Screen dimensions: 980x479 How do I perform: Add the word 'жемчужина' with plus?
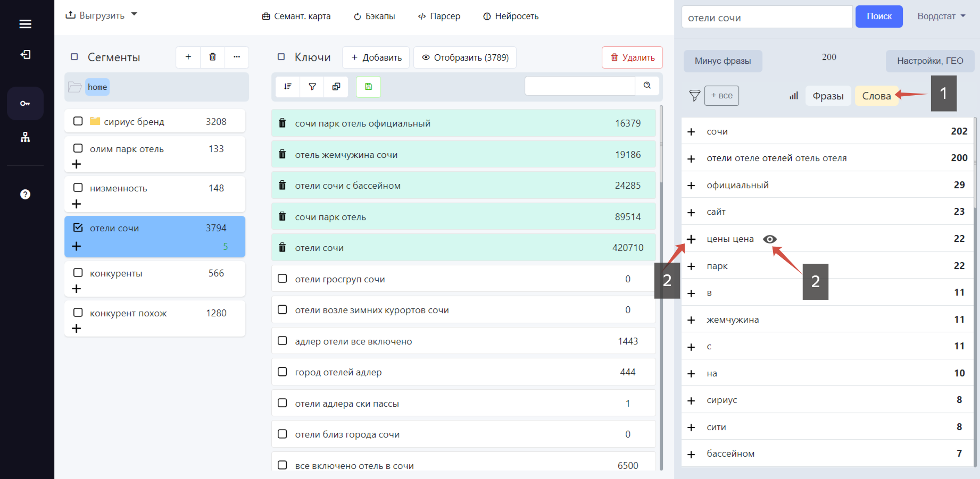click(x=691, y=320)
